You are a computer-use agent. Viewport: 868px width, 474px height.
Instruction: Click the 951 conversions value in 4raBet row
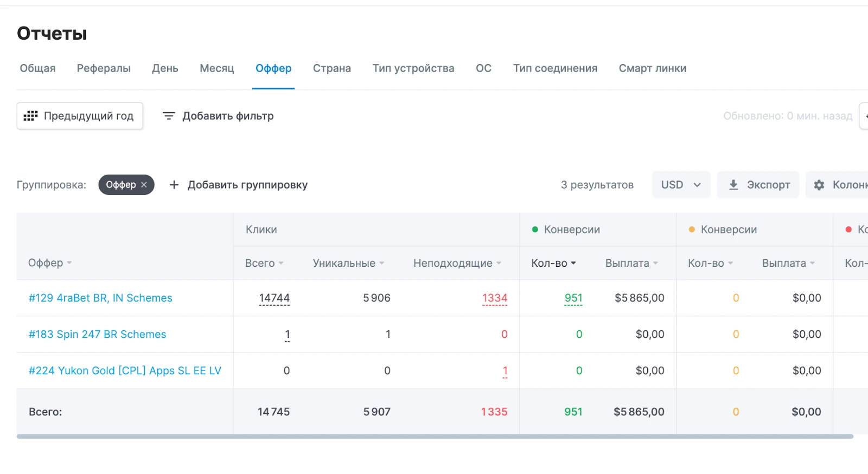pos(573,298)
